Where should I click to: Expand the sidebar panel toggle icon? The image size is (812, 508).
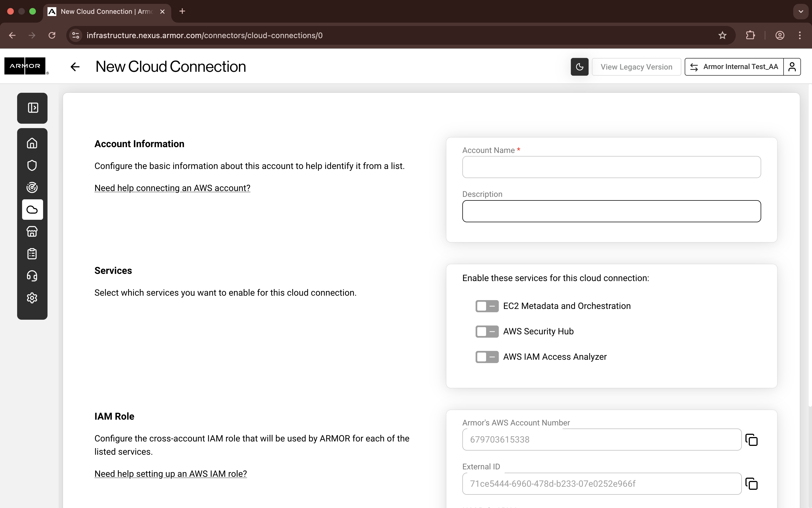33,108
